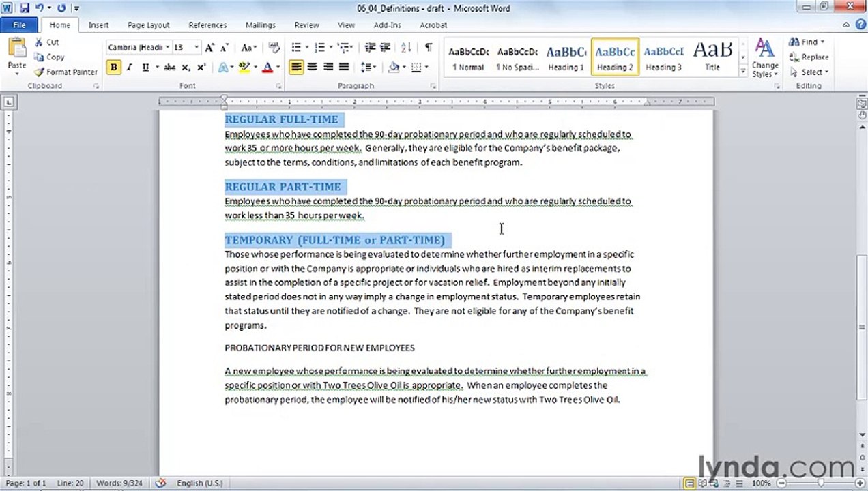This screenshot has width=868, height=491.
Task: Apply the Title style
Action: tap(712, 57)
